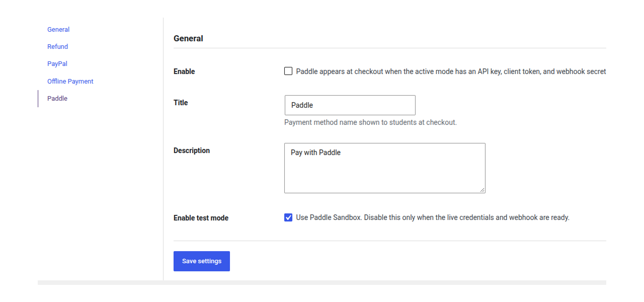Grab the Description textarea resize handle
Image resolution: width=644 pixels, height=302 pixels.
482,190
